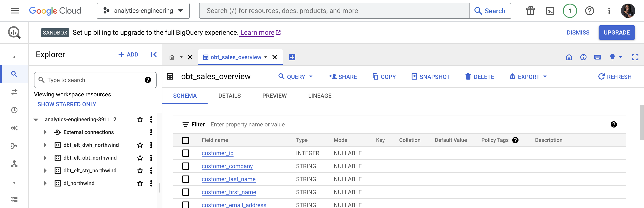This screenshot has height=208, width=644.
Task: Select the obt_sales_overview editor tab
Action: pos(236,57)
